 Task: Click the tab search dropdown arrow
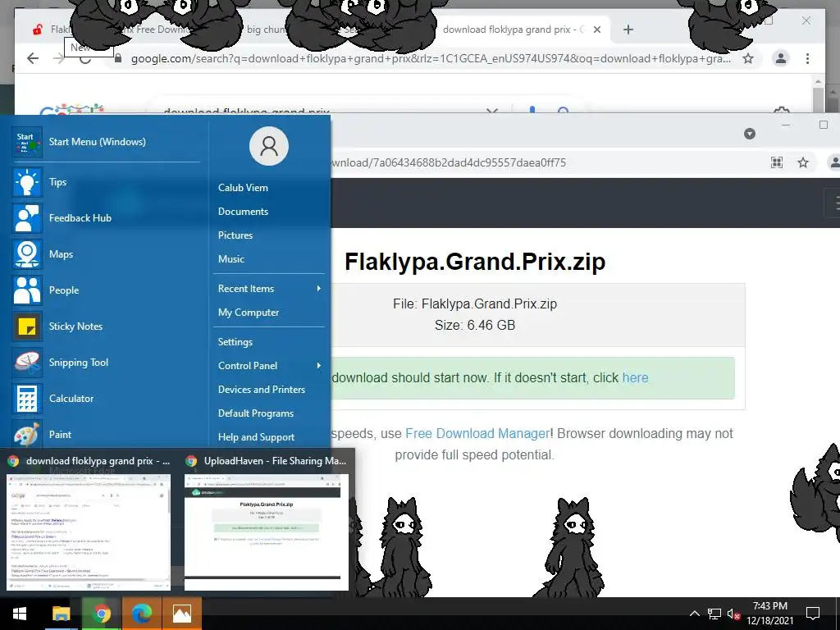point(750,134)
